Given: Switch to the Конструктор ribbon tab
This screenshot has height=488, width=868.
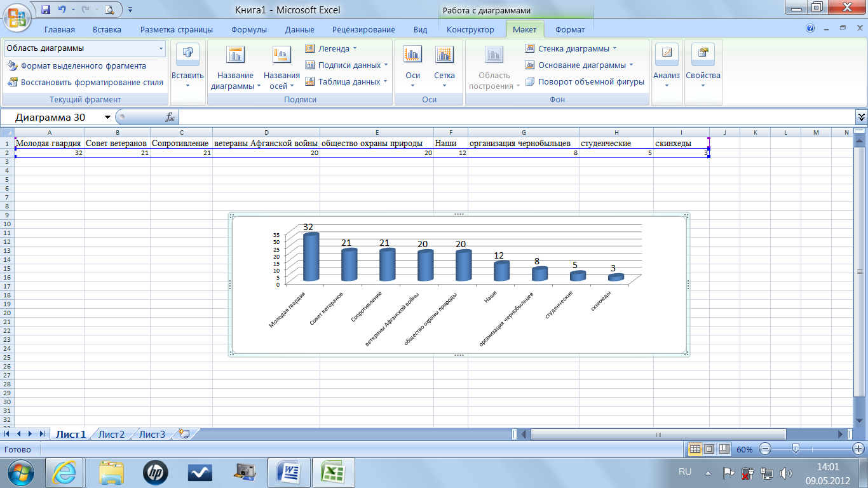Looking at the screenshot, I should pyautogui.click(x=470, y=29).
